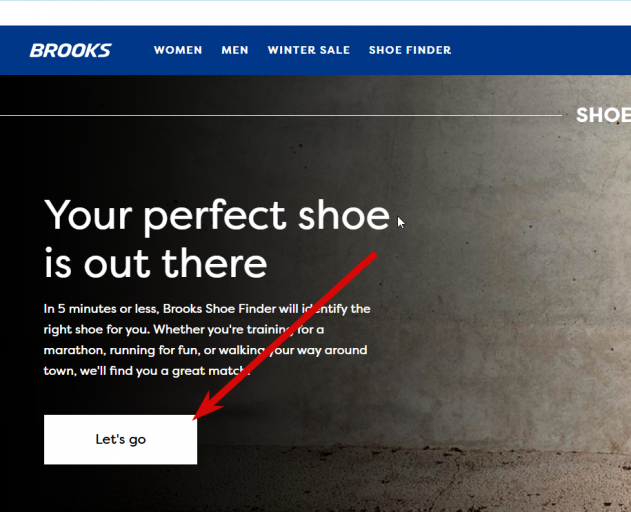631x512 pixels.
Task: Click the red arrow's arrowhead
Action: click(x=206, y=407)
